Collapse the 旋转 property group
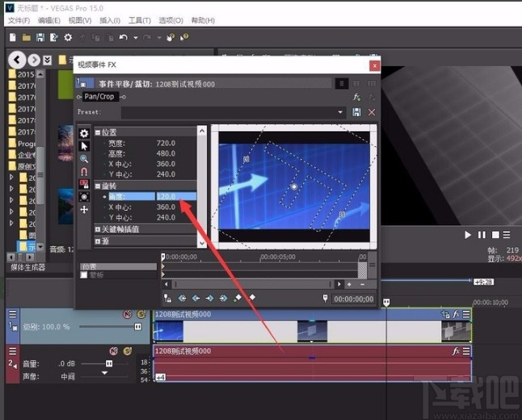Screen dimensions: 522x420 tap(98, 186)
